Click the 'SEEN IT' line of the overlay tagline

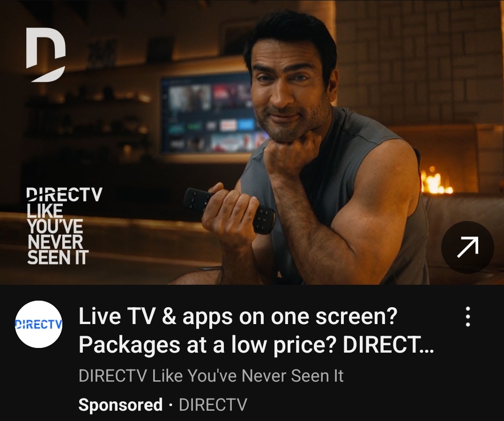(x=58, y=258)
